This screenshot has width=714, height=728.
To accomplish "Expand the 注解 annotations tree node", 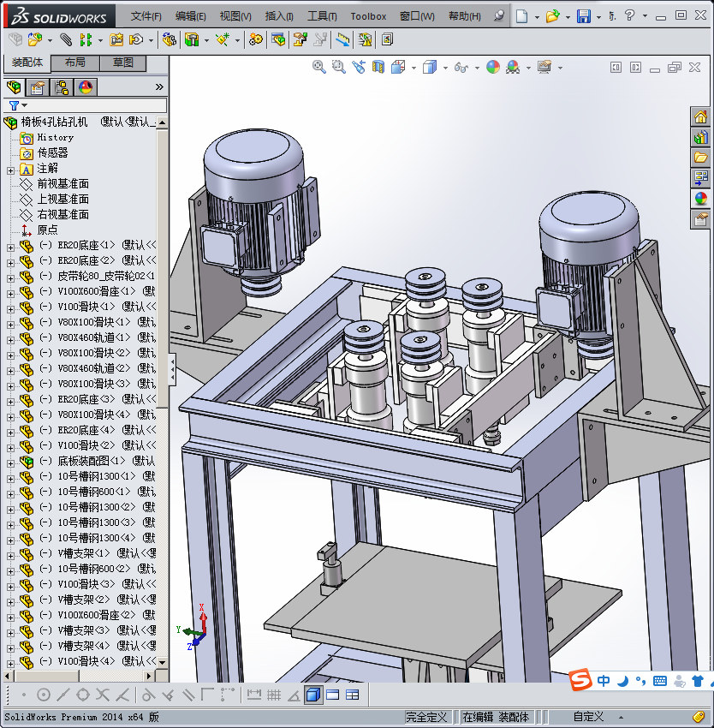I will pos(10,169).
